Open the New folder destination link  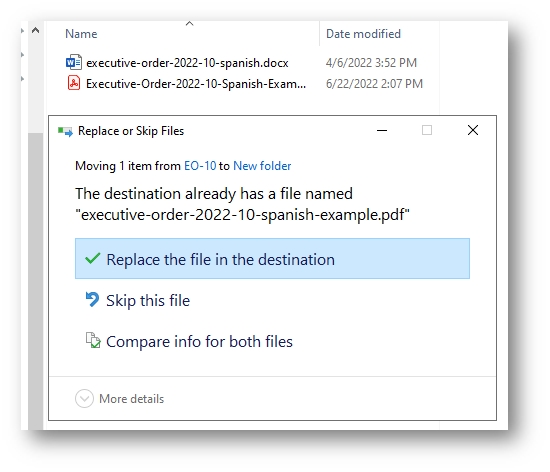262,166
